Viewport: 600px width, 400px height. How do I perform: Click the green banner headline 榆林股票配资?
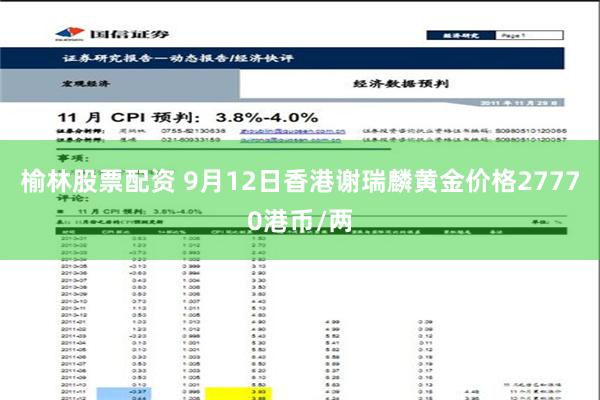98,181
